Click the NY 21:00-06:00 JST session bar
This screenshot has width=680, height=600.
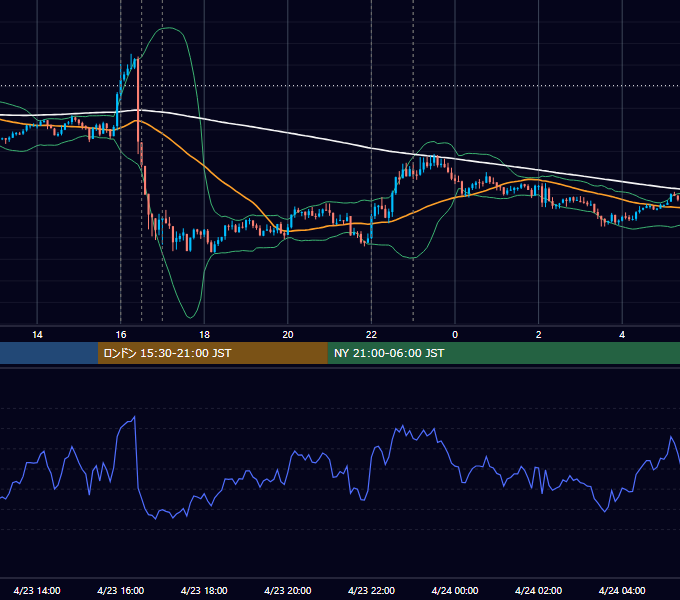(503, 353)
